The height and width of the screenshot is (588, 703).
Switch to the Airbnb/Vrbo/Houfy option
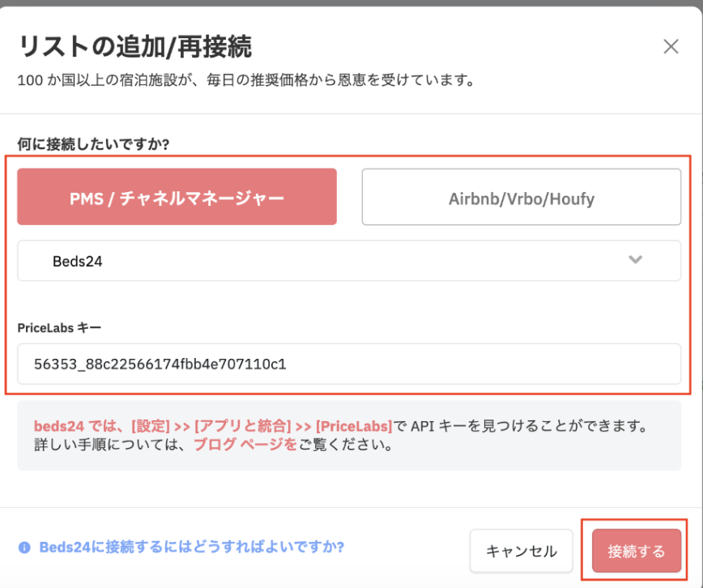(521, 197)
